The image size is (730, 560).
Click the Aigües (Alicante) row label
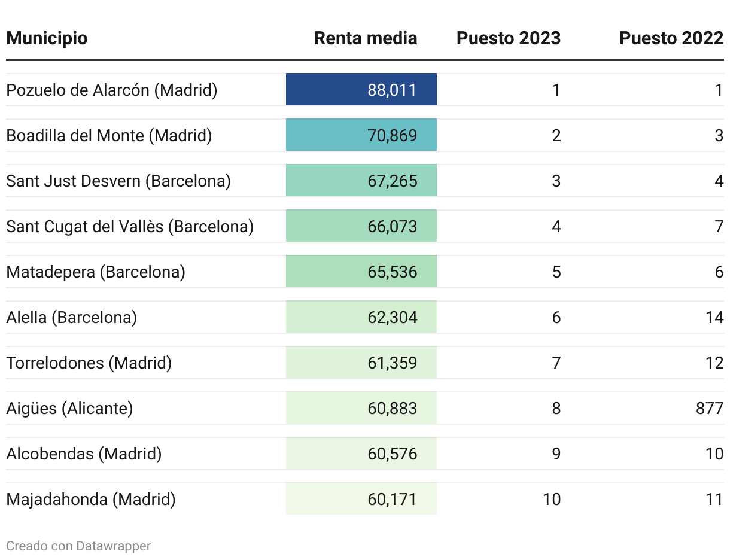69,408
